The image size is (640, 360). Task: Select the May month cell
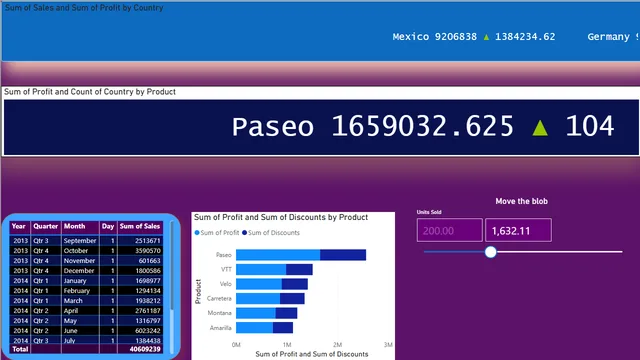pyautogui.click(x=80, y=321)
